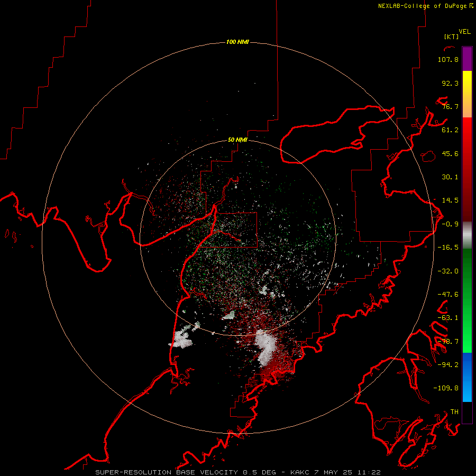Click the -16.5 legend value
The height and width of the screenshot is (476, 476).
click(x=448, y=248)
